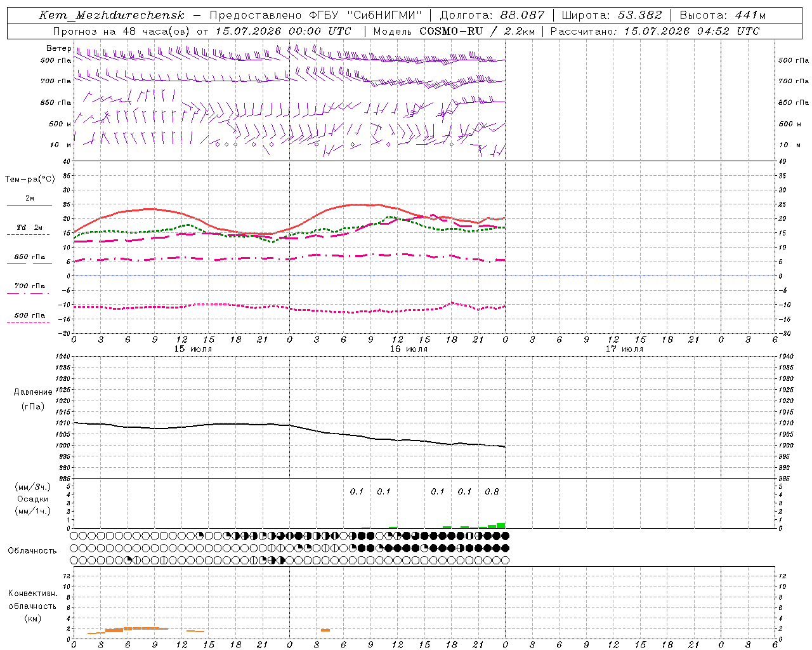Click the 850 гПа temperature legend entry
This screenshot has height=650, width=812.
29,257
